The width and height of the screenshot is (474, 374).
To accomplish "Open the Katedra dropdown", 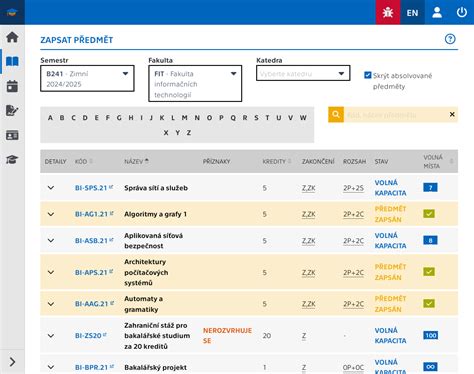I will pos(303,73).
